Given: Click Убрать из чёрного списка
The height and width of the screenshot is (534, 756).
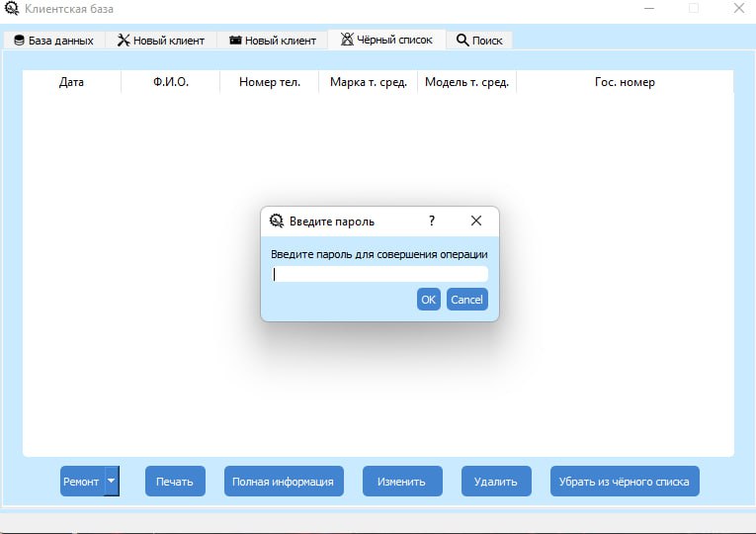Looking at the screenshot, I should coord(625,481).
